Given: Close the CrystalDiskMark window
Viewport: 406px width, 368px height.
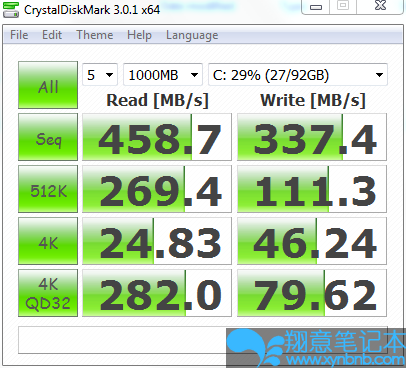Looking at the screenshot, I should click(380, 6).
